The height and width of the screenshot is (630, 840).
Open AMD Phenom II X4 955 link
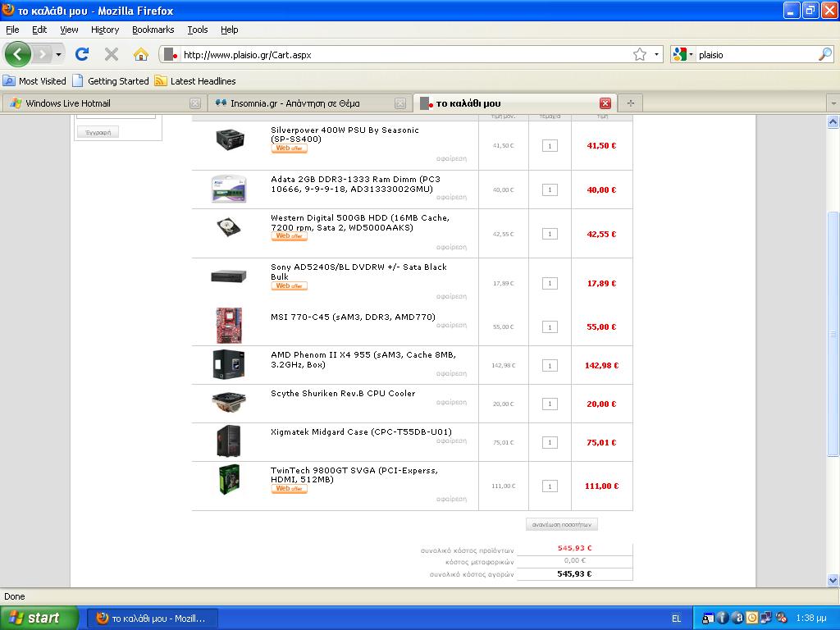(363, 359)
